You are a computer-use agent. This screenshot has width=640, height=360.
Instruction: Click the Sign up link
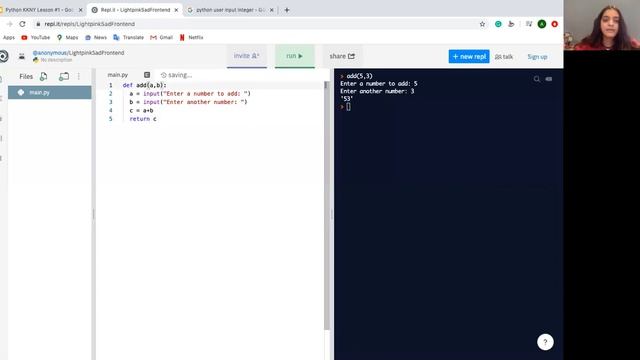(537, 57)
